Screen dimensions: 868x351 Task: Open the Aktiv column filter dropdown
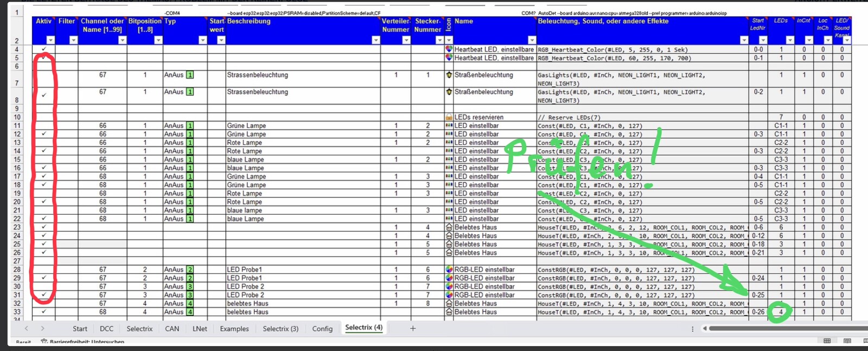point(50,40)
